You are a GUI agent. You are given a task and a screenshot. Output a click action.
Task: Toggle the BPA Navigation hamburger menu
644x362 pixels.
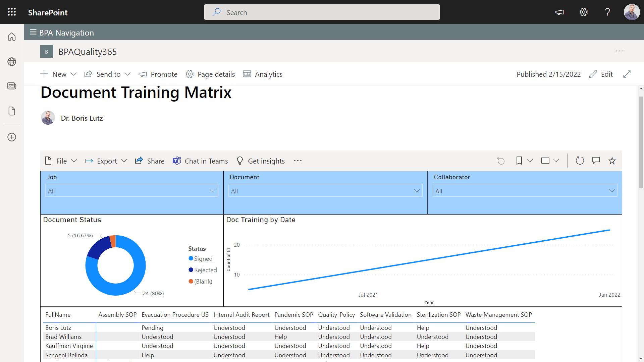[x=33, y=33]
